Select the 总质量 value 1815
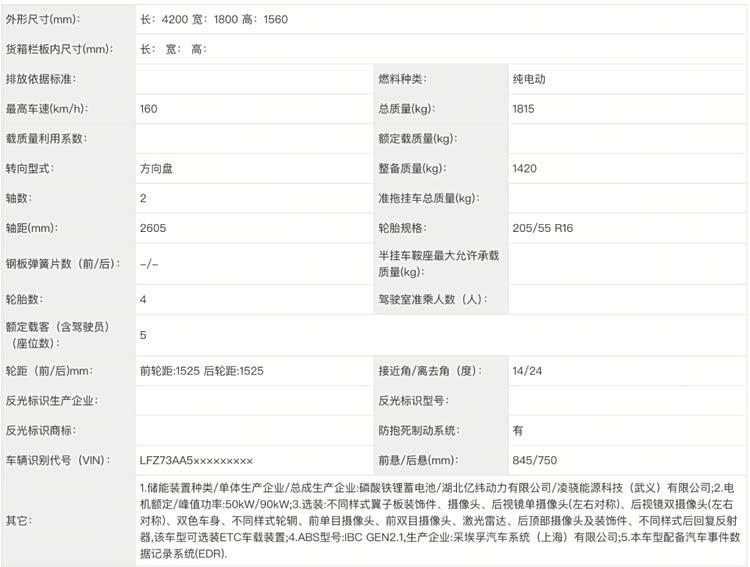 click(x=524, y=108)
